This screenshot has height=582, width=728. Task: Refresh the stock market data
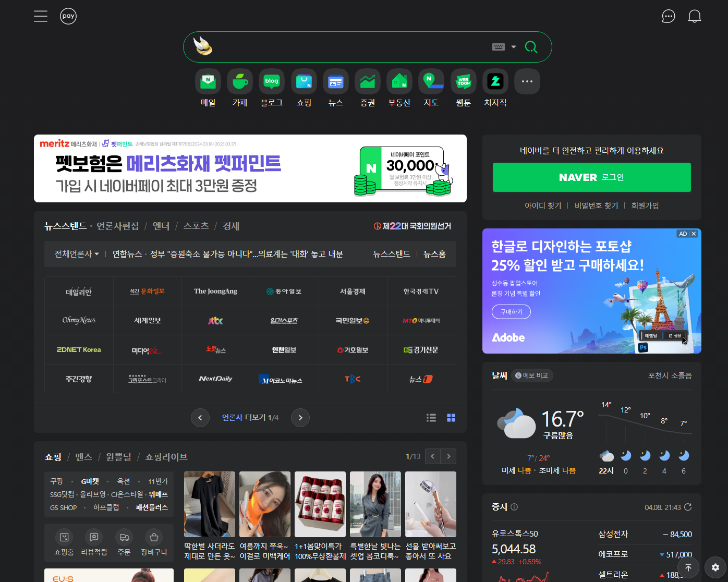click(x=688, y=507)
